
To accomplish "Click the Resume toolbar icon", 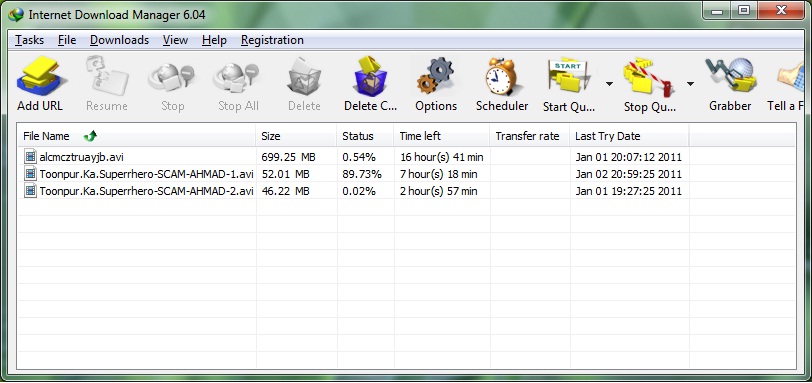I will (x=107, y=76).
